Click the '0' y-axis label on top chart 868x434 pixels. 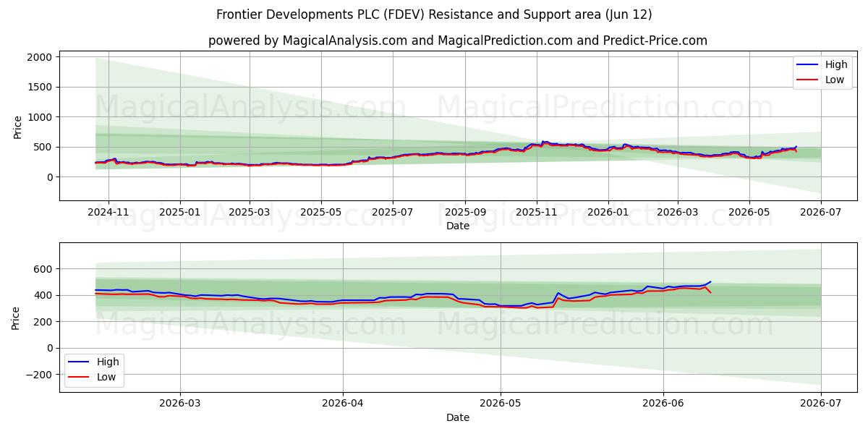coord(50,177)
